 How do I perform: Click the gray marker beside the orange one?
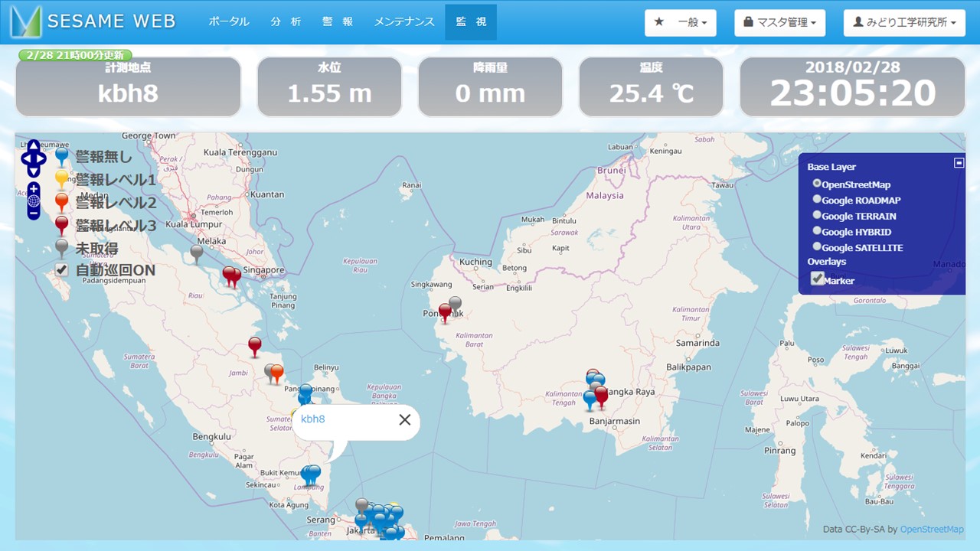click(x=269, y=373)
